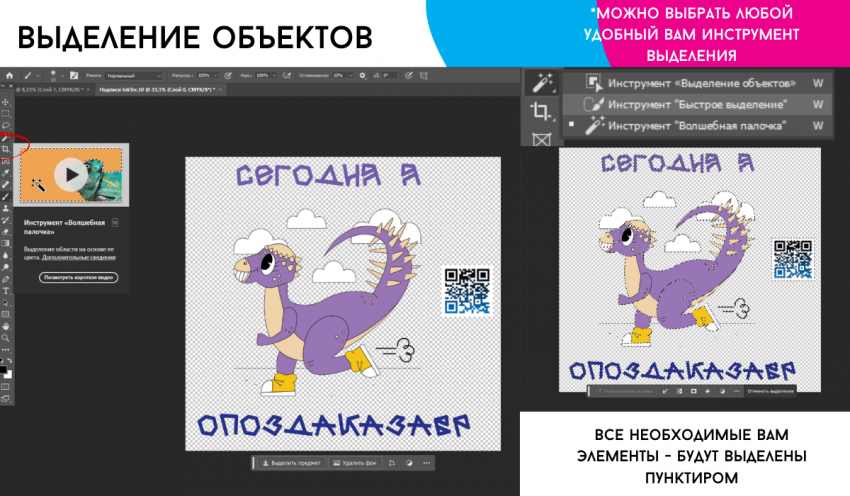Open 'Дополнительные сведения' link
This screenshot has width=850, height=496.
(79, 257)
